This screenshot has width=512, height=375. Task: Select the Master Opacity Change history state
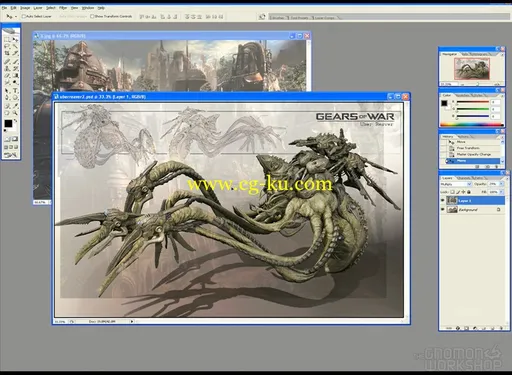pos(473,154)
